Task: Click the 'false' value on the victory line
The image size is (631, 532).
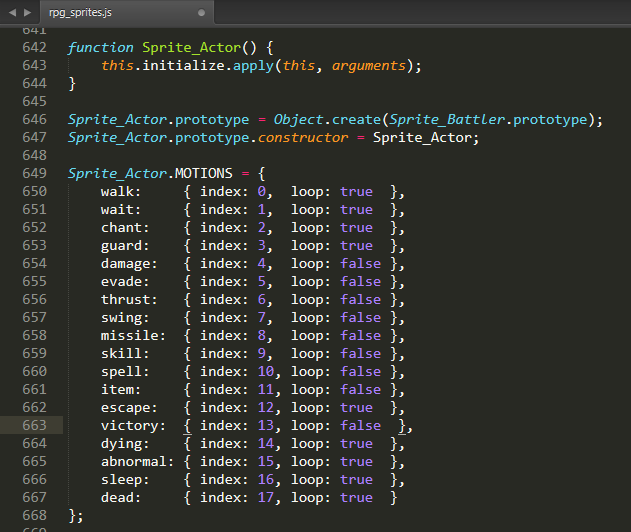Action: click(x=361, y=426)
